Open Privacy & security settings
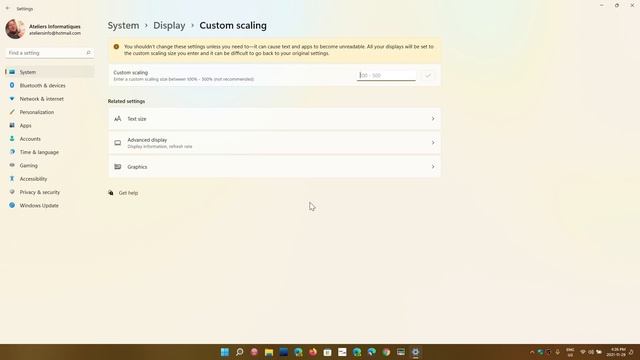This screenshot has height=360, width=640. click(50, 192)
